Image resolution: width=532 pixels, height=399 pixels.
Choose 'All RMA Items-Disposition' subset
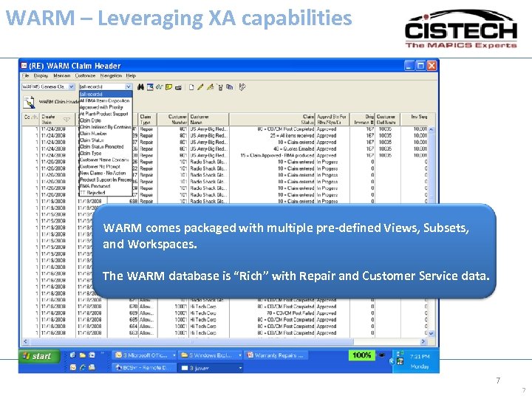pos(106,100)
